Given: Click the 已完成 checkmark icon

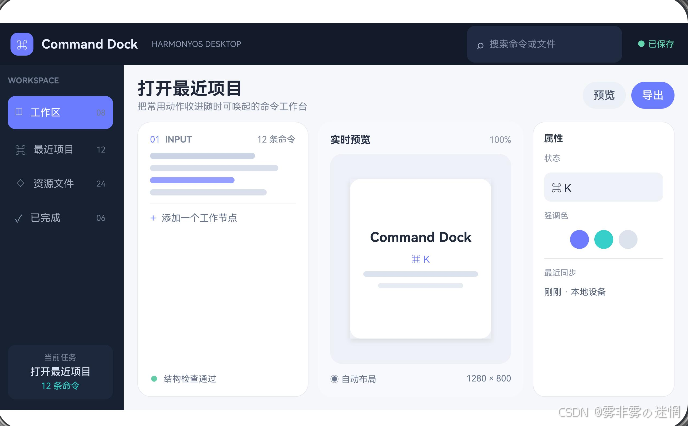Looking at the screenshot, I should point(18,218).
